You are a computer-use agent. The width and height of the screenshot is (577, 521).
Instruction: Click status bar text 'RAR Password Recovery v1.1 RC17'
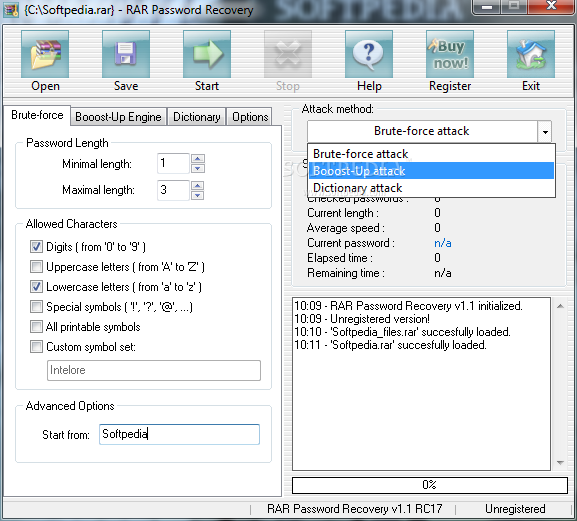pyautogui.click(x=354, y=509)
